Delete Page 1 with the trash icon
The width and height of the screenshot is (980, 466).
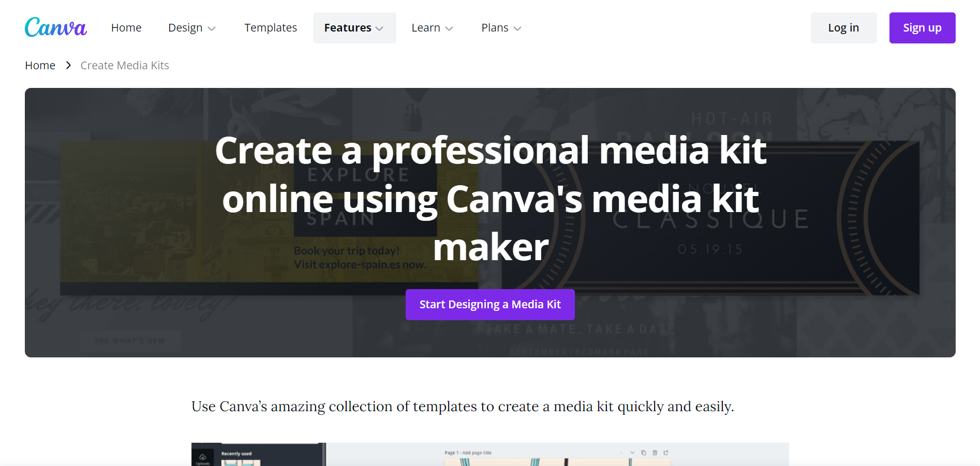tap(655, 453)
